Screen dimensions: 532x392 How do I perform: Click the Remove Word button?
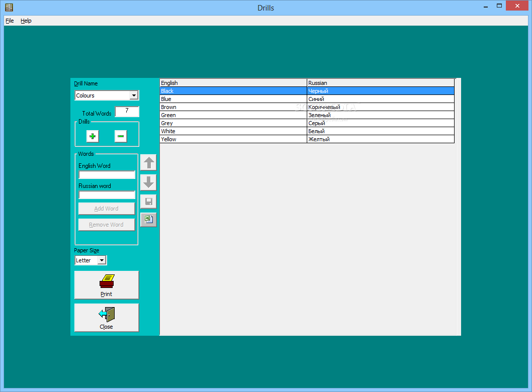pyautogui.click(x=107, y=225)
